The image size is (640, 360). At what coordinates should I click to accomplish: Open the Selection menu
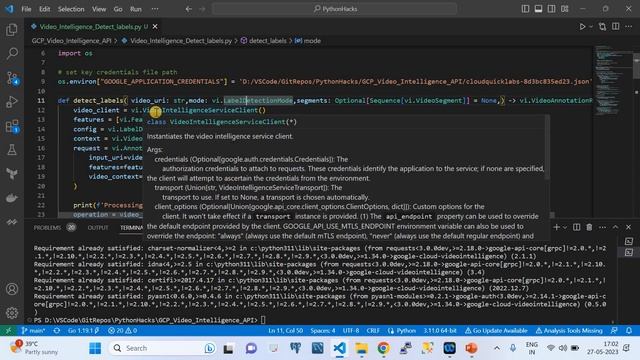pos(71,9)
